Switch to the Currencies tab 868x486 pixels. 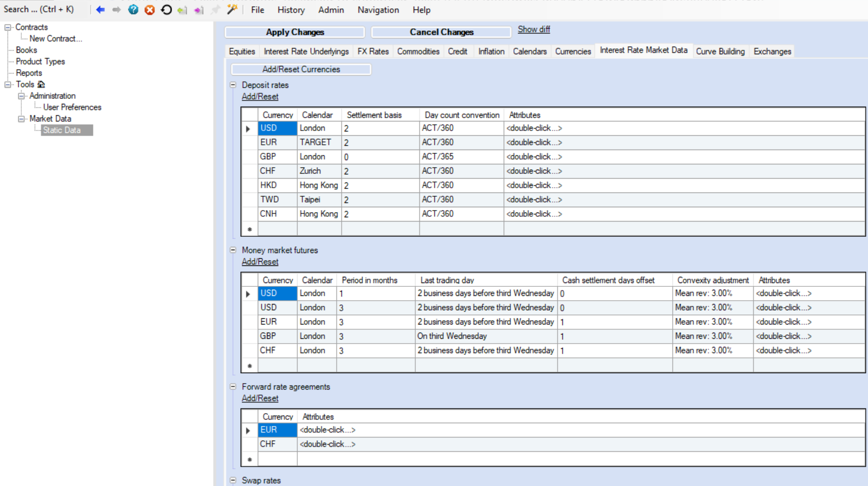tap(573, 51)
